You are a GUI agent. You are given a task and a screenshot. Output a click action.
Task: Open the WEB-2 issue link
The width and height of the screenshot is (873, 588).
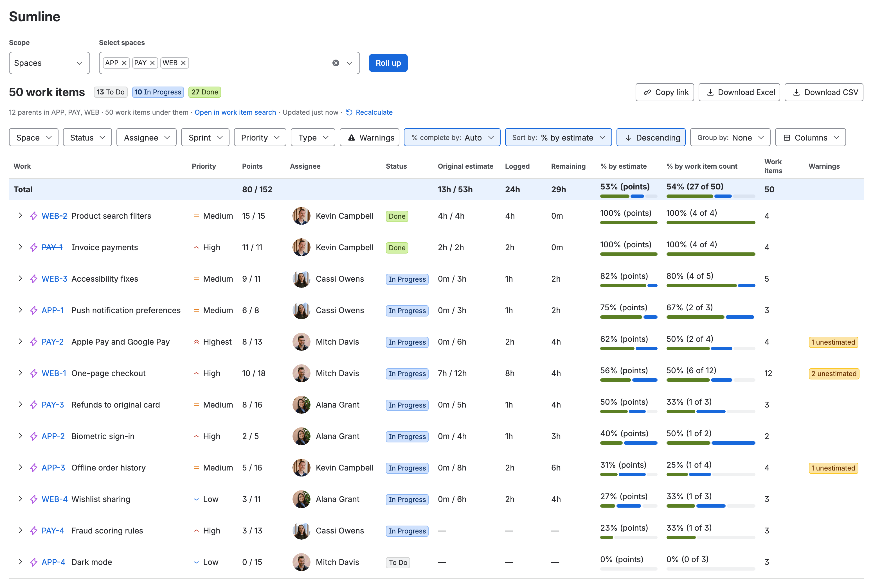pyautogui.click(x=54, y=216)
